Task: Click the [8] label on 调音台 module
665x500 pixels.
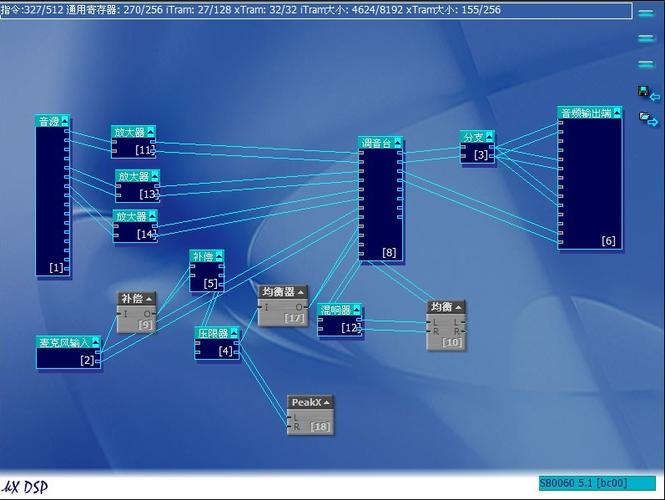Action: pos(389,253)
